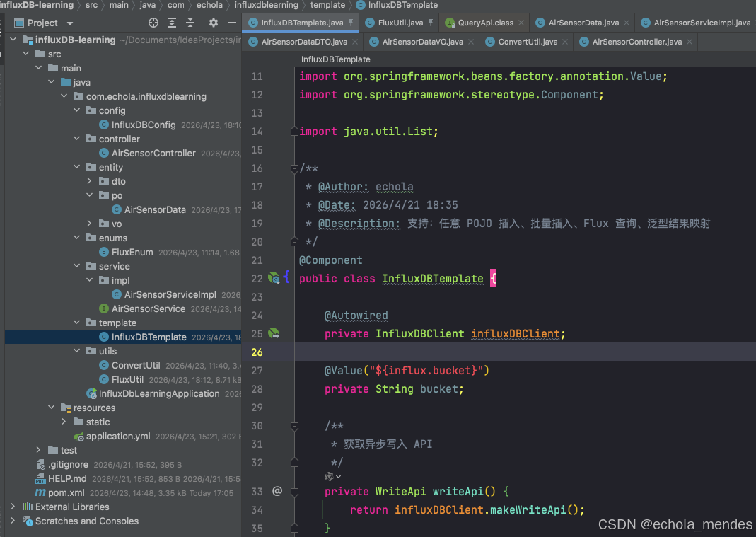Collapse the config package
756x537 pixels.
pyautogui.click(x=76, y=110)
